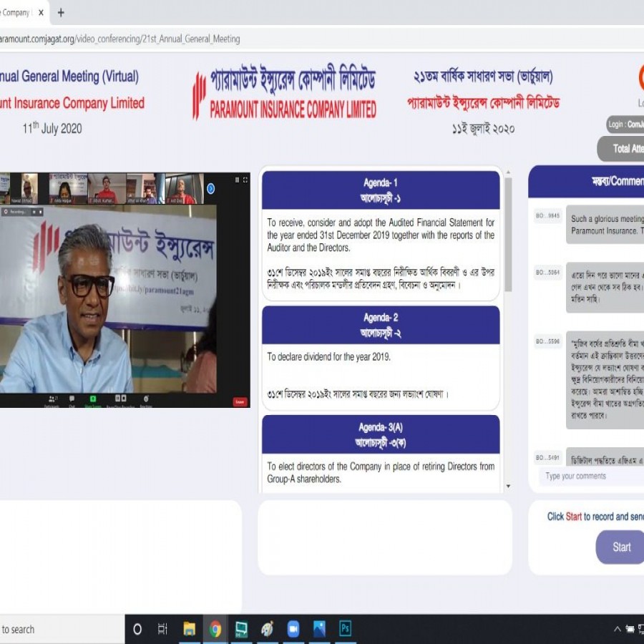Click the browser address bar URL
Screen dimensions: 644x644
point(120,39)
